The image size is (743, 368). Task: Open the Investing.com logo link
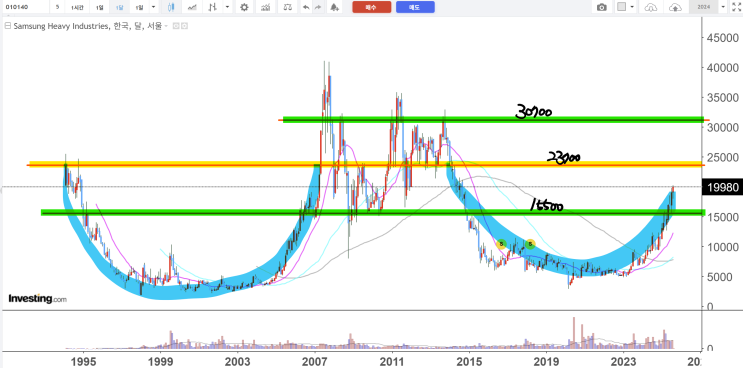point(37,299)
